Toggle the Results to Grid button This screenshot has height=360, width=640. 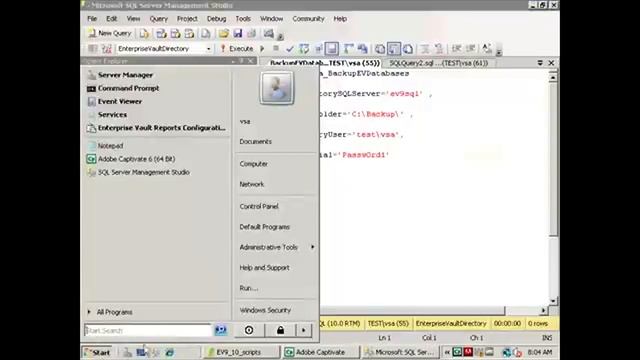[331, 49]
